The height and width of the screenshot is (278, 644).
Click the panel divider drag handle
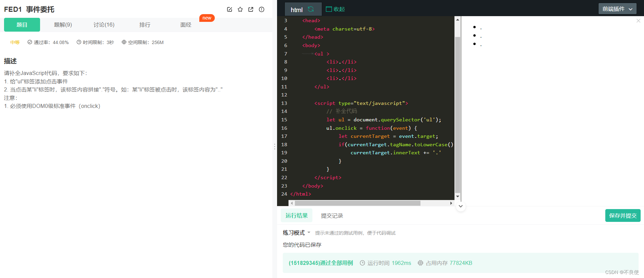click(x=275, y=146)
